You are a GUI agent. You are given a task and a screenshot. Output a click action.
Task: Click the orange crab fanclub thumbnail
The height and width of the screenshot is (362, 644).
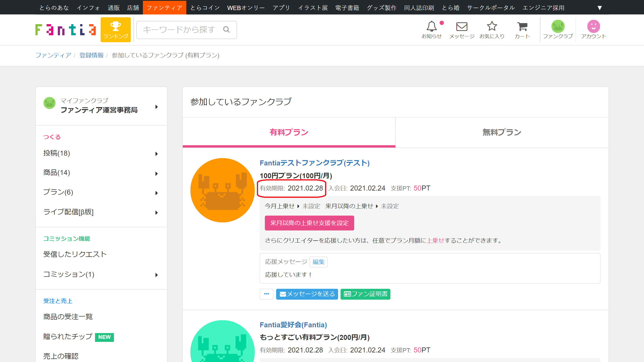point(223,190)
